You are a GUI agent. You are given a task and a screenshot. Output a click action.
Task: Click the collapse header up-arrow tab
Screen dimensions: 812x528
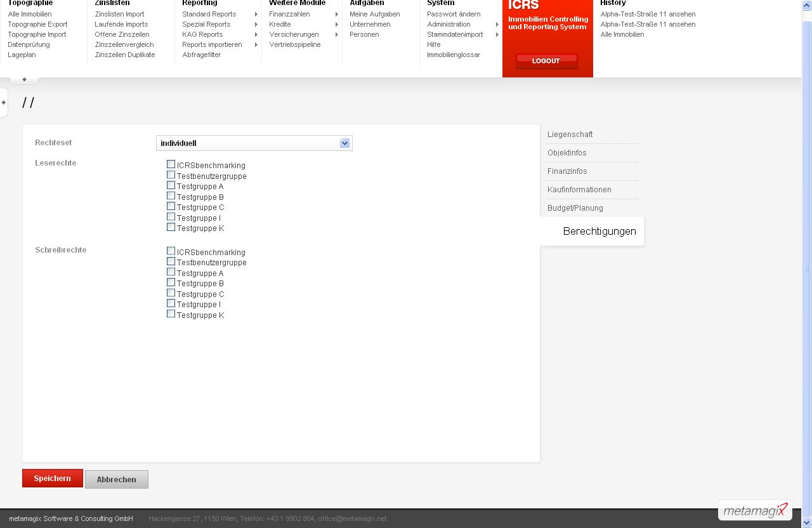click(24, 79)
